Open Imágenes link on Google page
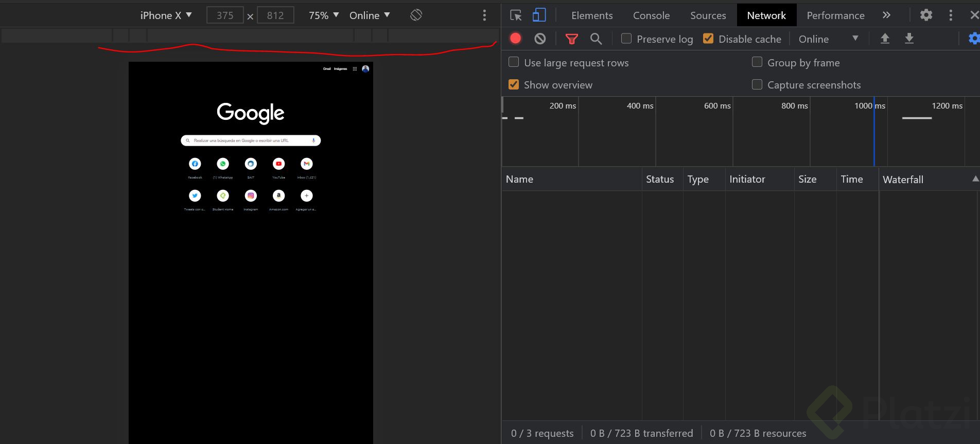Viewport: 980px width, 444px height. (x=340, y=69)
